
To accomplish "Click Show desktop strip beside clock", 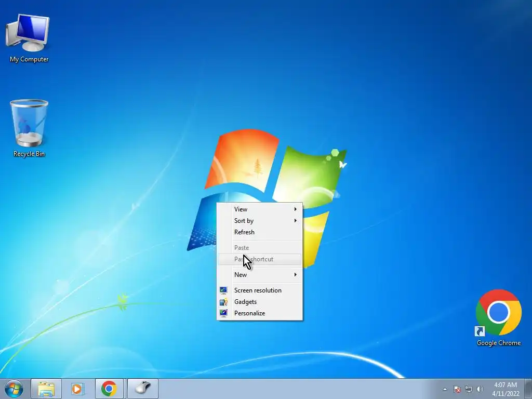I will [528, 389].
